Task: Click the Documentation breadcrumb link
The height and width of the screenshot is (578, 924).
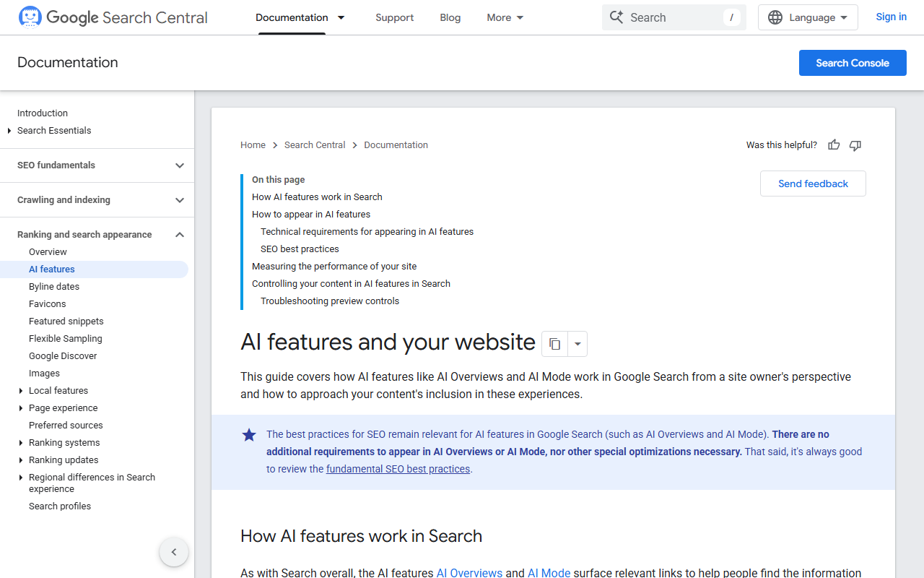Action: point(396,145)
